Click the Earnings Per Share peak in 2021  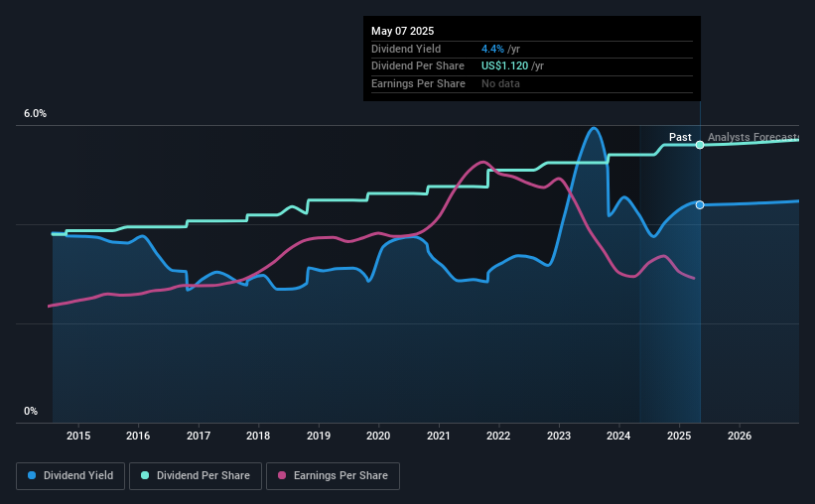click(x=483, y=162)
